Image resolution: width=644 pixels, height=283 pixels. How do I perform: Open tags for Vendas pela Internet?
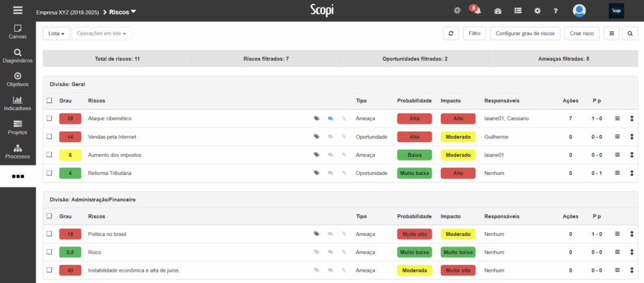pos(317,136)
